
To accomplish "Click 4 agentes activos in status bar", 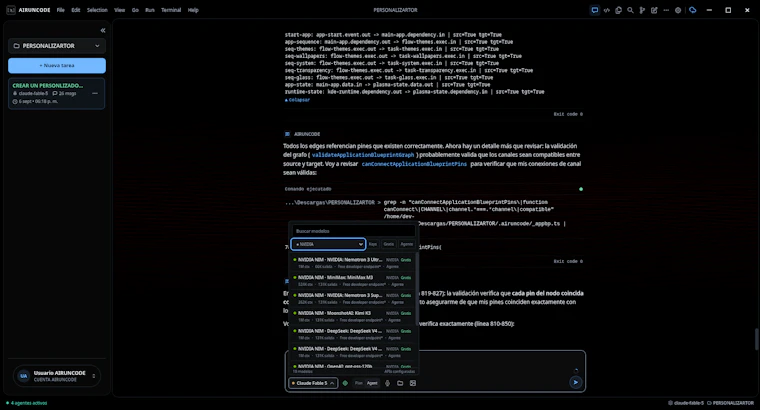I will point(27,403).
